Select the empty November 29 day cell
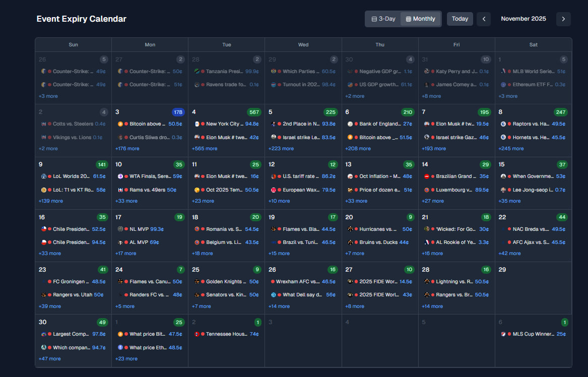The width and height of the screenshot is (588, 377). [533, 288]
